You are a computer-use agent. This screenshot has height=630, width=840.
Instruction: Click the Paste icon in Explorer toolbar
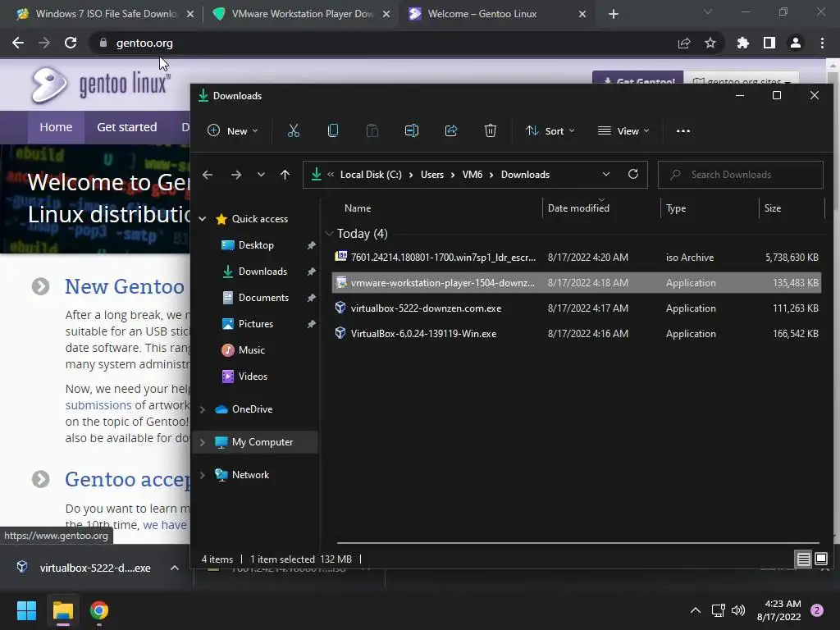click(x=372, y=130)
